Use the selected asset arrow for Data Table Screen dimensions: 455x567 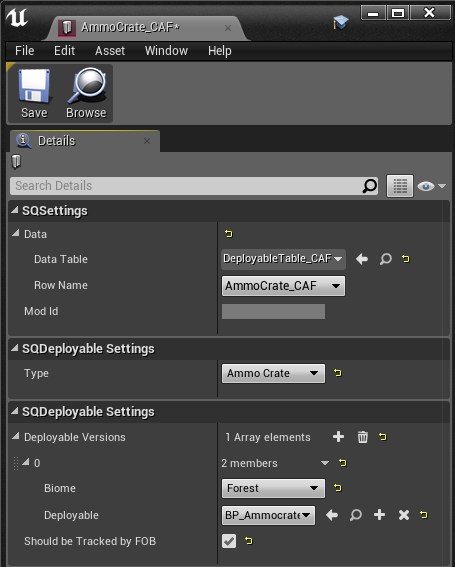pos(362,259)
